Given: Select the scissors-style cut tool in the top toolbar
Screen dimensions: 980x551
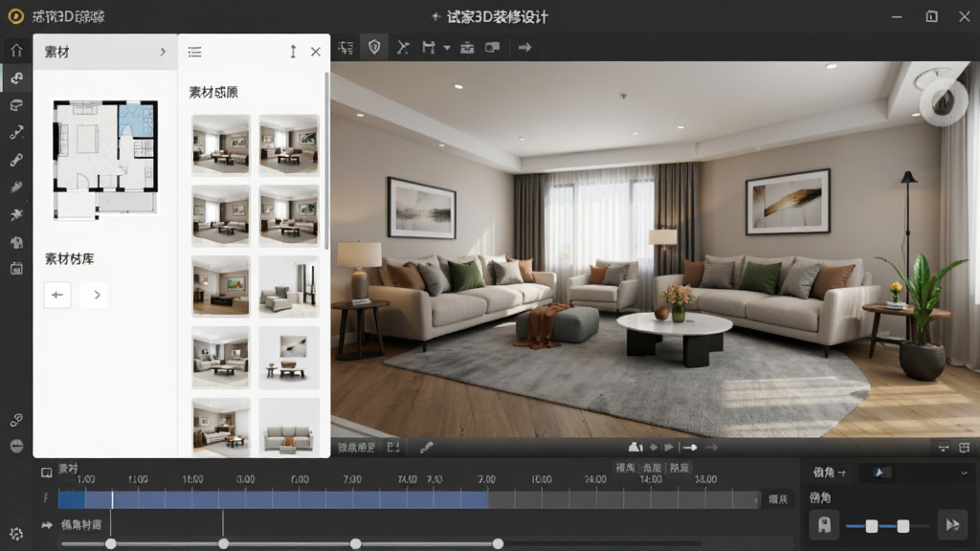Looking at the screenshot, I should tap(403, 48).
